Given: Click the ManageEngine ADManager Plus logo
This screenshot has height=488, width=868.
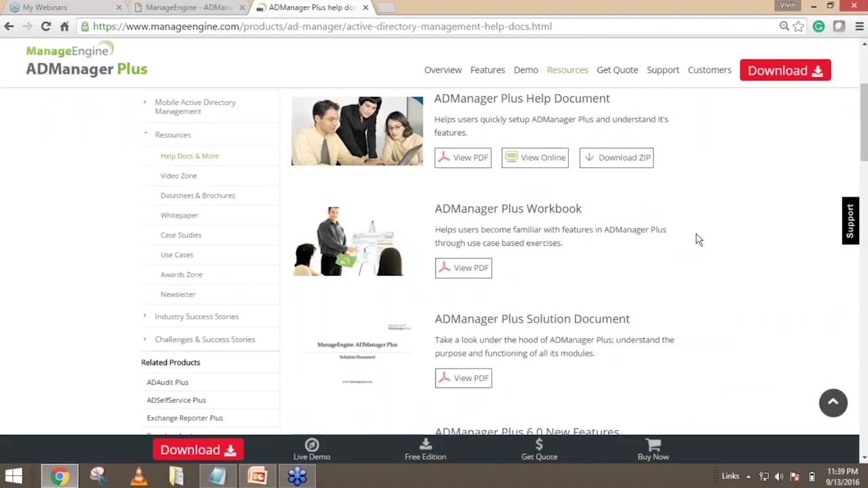Looking at the screenshot, I should tap(86, 61).
